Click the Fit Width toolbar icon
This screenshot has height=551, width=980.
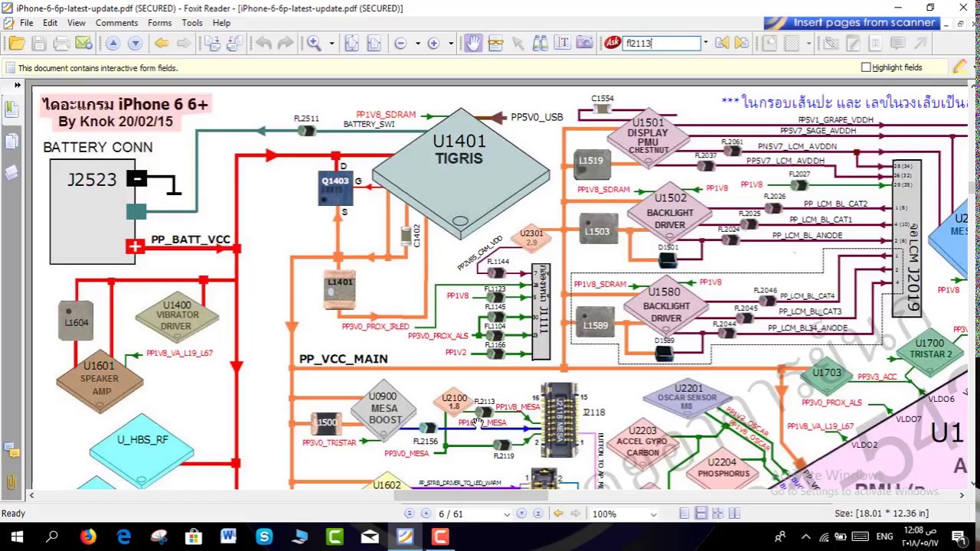pyautogui.click(x=374, y=44)
